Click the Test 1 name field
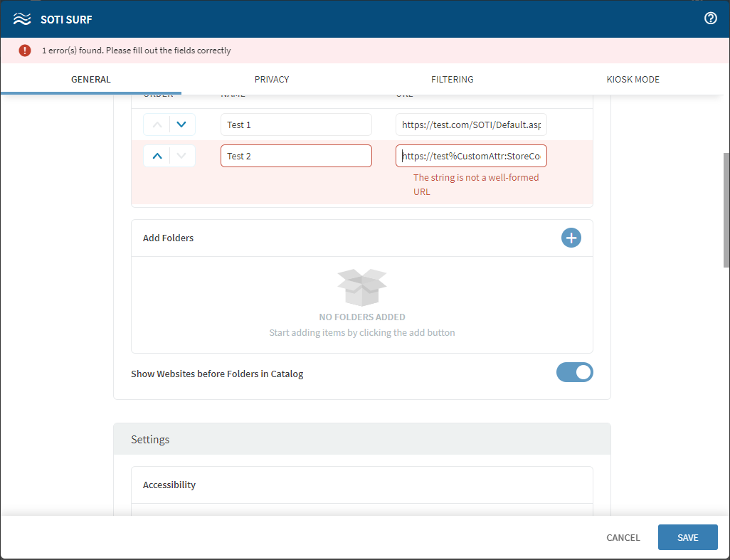Viewport: 730px width, 560px height. click(x=296, y=125)
